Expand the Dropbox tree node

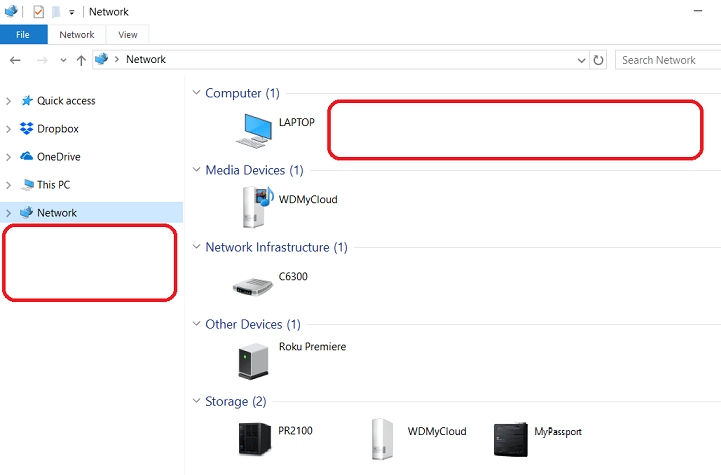8,129
